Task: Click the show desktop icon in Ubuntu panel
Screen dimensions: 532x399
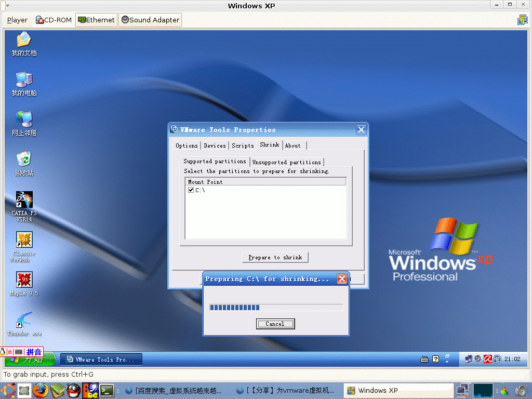Action: [x=25, y=391]
